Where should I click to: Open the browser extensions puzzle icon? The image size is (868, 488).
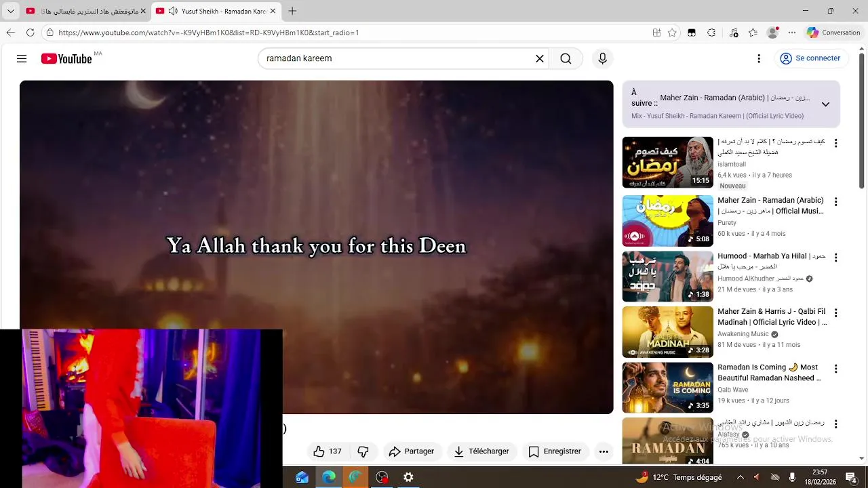point(711,33)
